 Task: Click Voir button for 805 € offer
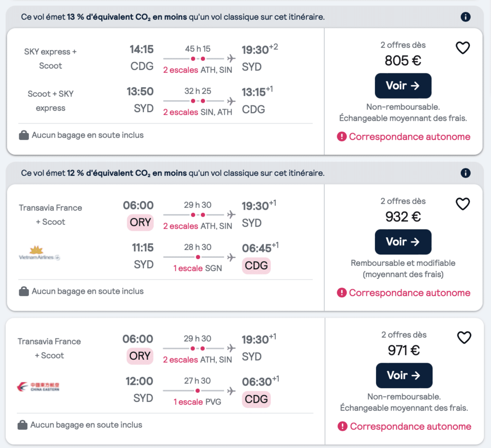pos(403,86)
